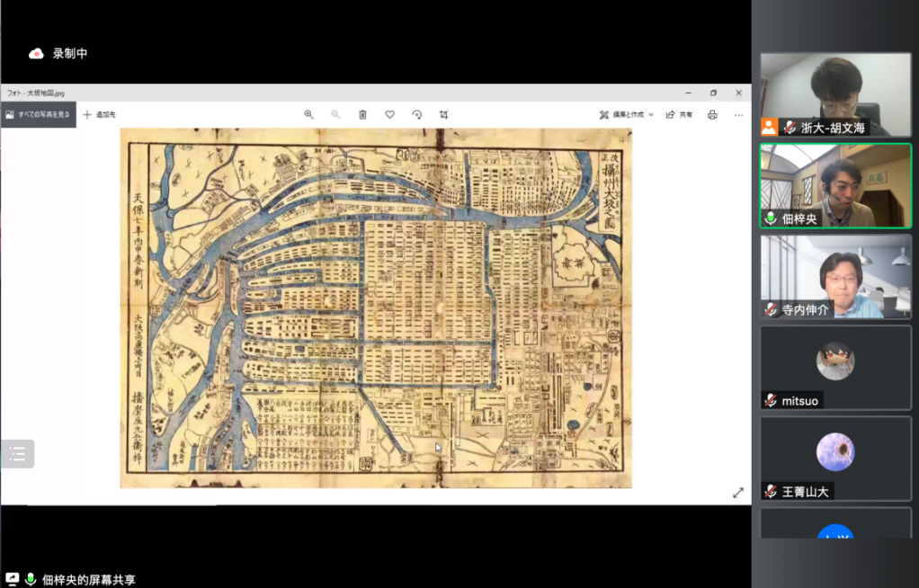Open the more options ellipsis menu
Image resolution: width=919 pixels, height=588 pixels.
tap(738, 115)
